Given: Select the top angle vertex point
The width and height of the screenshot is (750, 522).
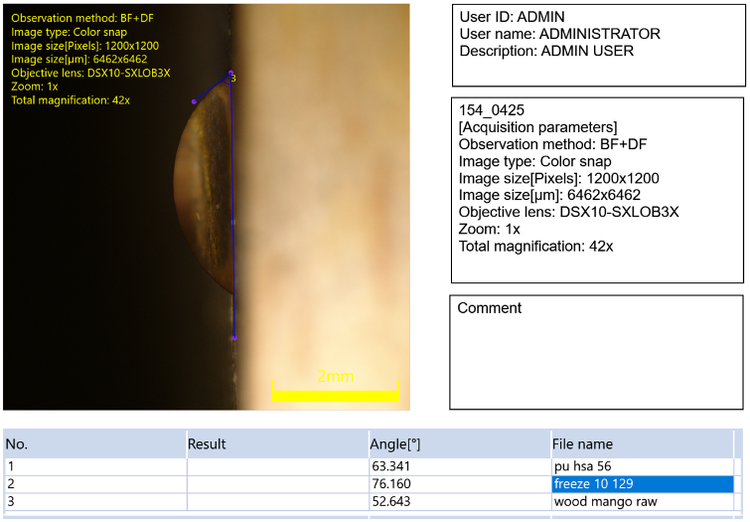Looking at the screenshot, I should pos(230,73).
